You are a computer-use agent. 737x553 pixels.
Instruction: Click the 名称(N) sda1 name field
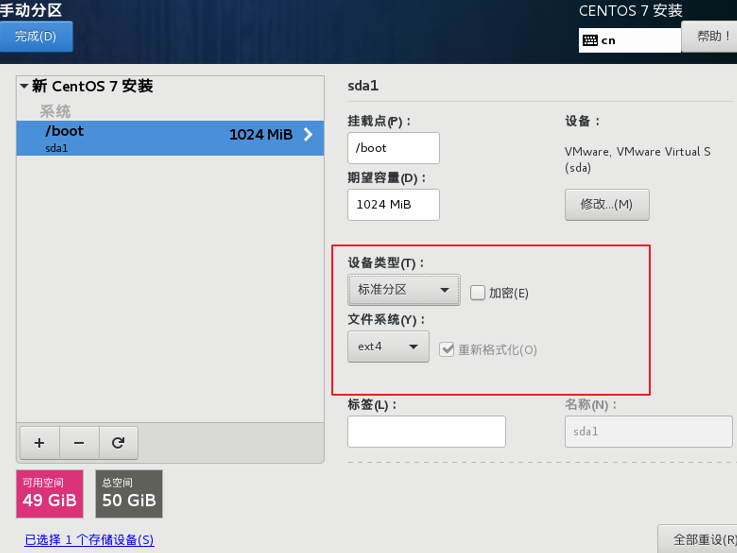(x=648, y=431)
